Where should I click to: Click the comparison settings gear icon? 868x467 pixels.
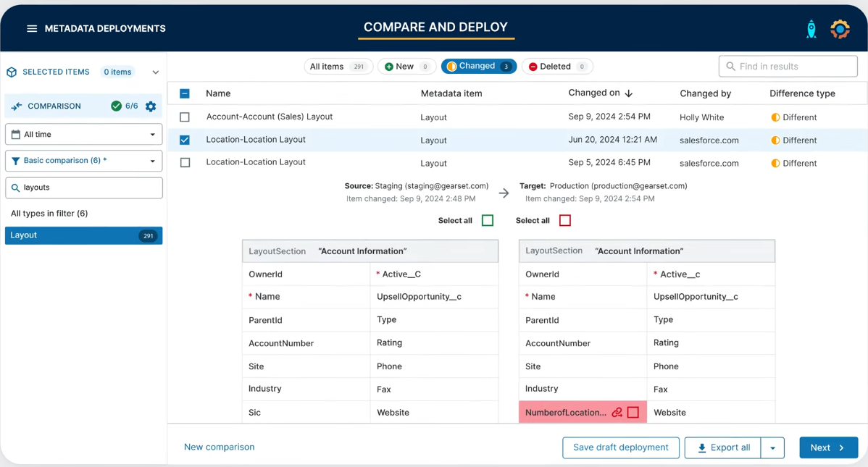151,106
